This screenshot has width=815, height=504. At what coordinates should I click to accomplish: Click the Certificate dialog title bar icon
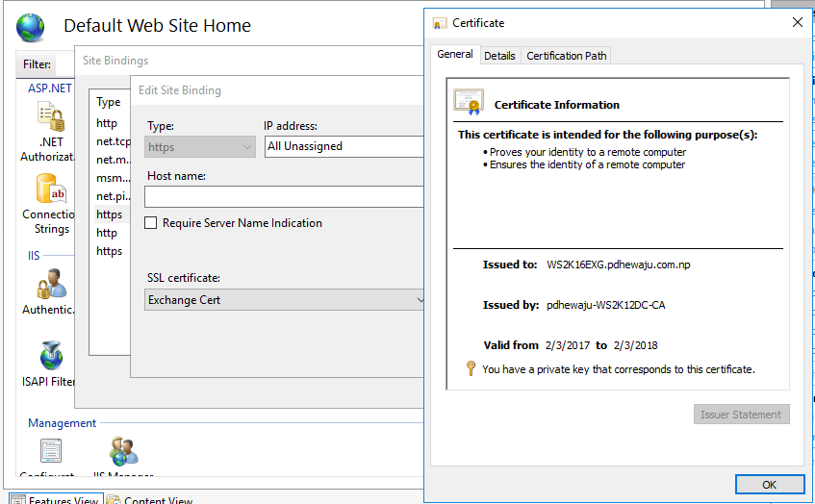coord(440,23)
